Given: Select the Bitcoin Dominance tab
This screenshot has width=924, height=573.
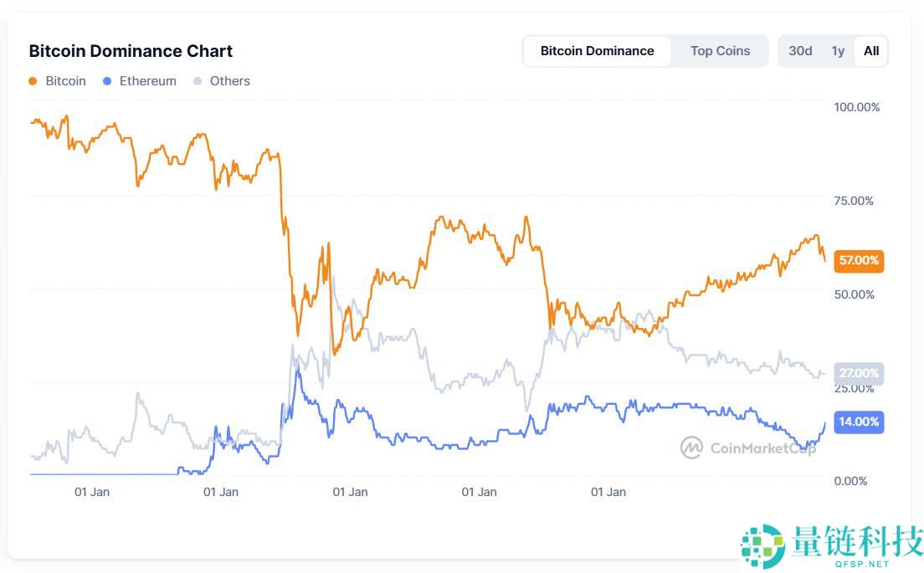Looking at the screenshot, I should pos(597,51).
